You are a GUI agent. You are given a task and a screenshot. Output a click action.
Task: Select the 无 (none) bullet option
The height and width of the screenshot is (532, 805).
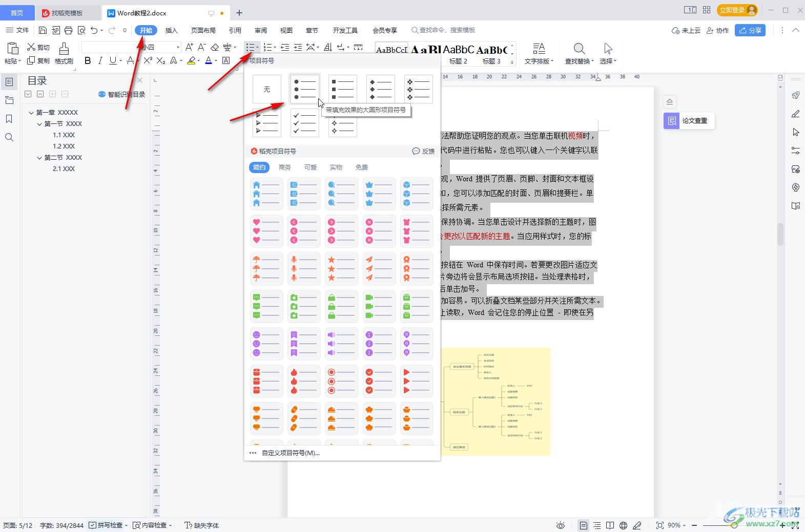pyautogui.click(x=267, y=89)
